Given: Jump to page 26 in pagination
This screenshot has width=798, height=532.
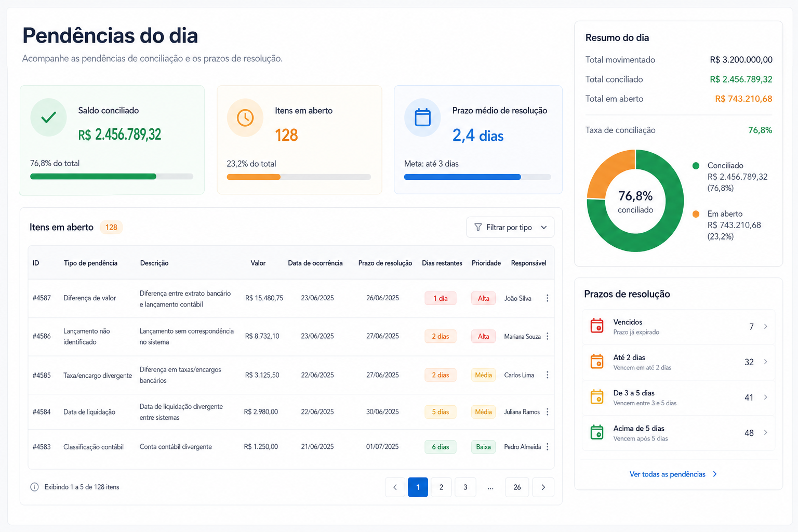Looking at the screenshot, I should click(517, 487).
